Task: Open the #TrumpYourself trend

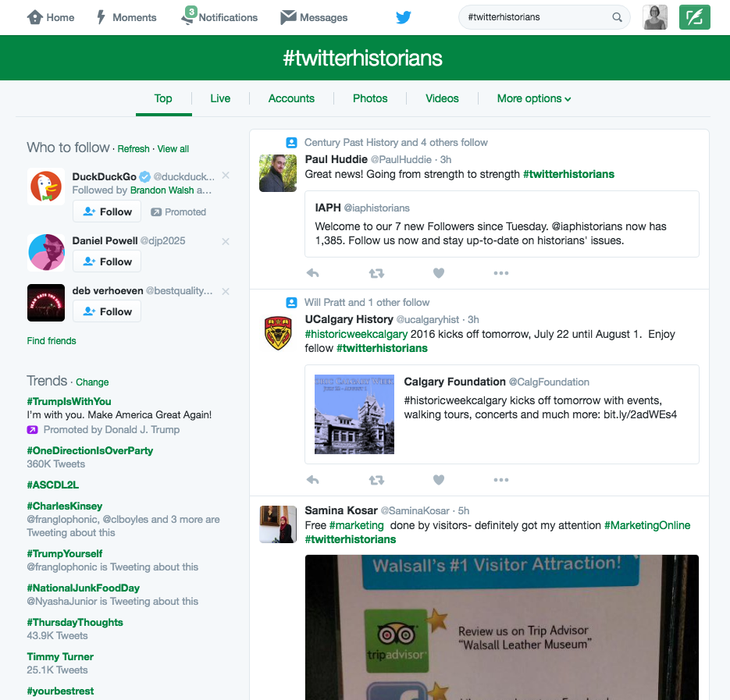Action: (x=65, y=553)
